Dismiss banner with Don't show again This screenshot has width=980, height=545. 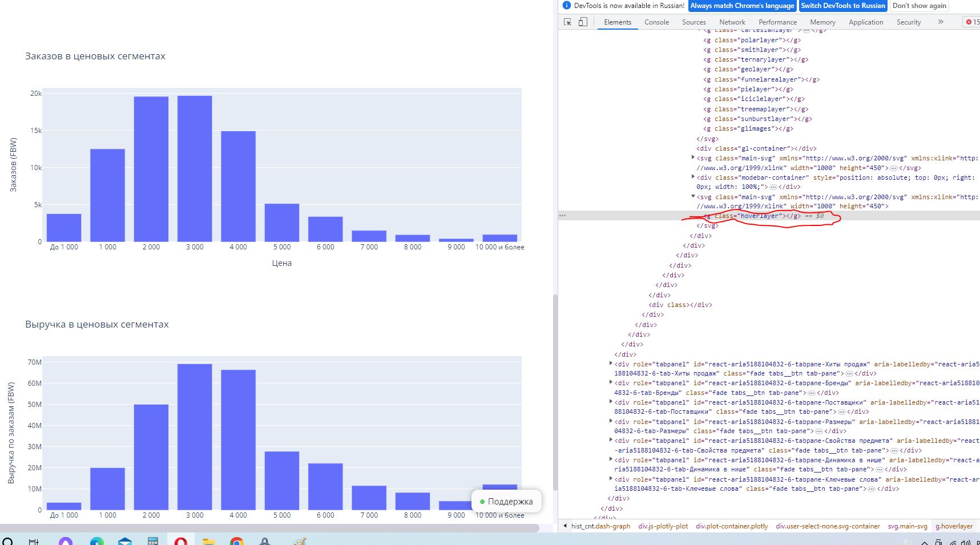(919, 6)
